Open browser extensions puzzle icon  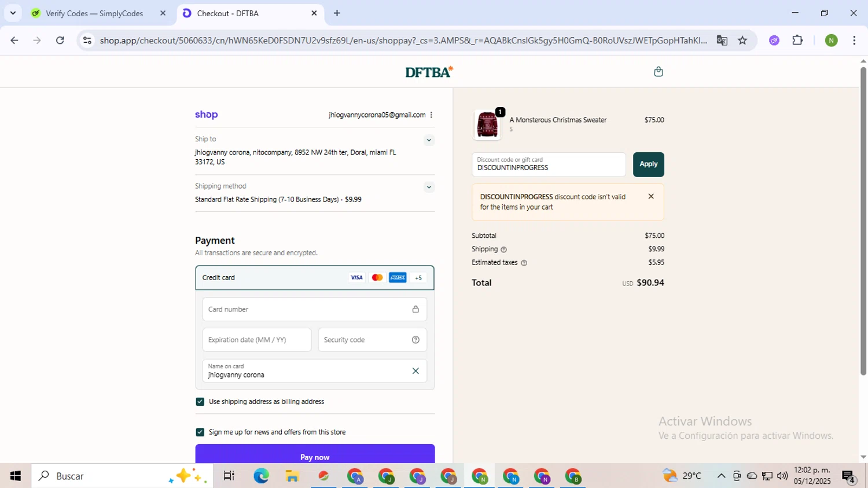point(797,40)
